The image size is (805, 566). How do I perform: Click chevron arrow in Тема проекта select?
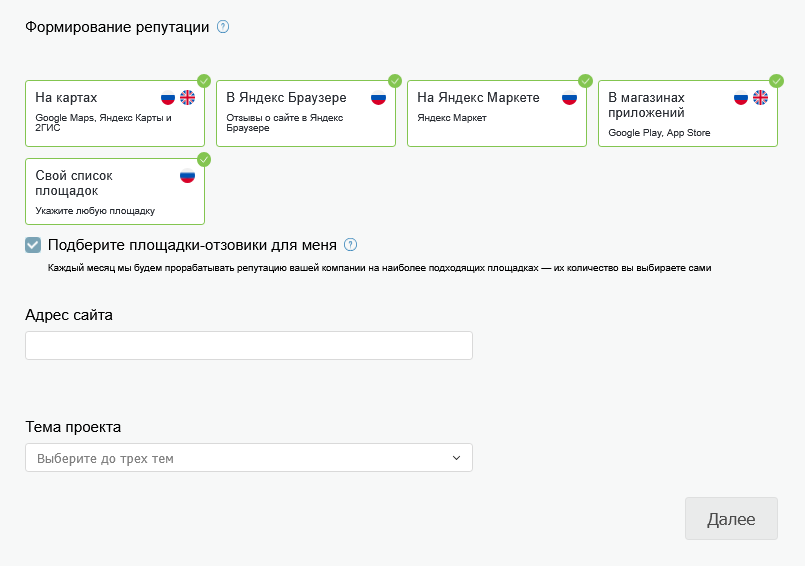tap(456, 458)
